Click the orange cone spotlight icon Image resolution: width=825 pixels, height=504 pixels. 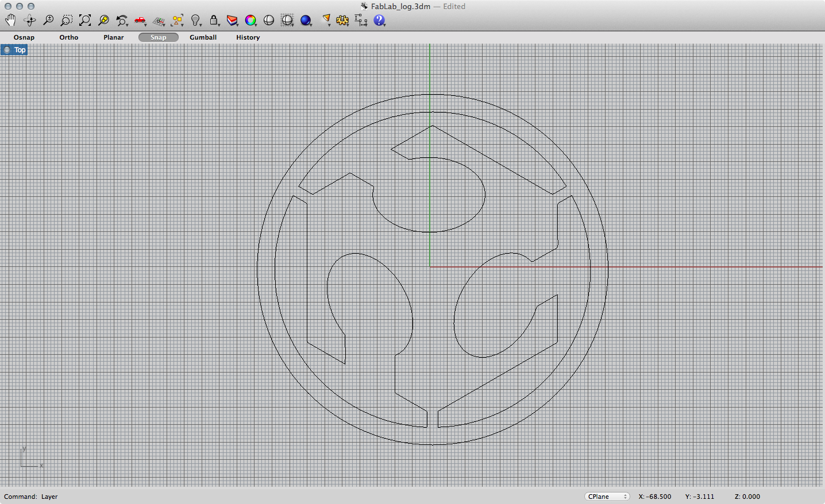(x=326, y=21)
